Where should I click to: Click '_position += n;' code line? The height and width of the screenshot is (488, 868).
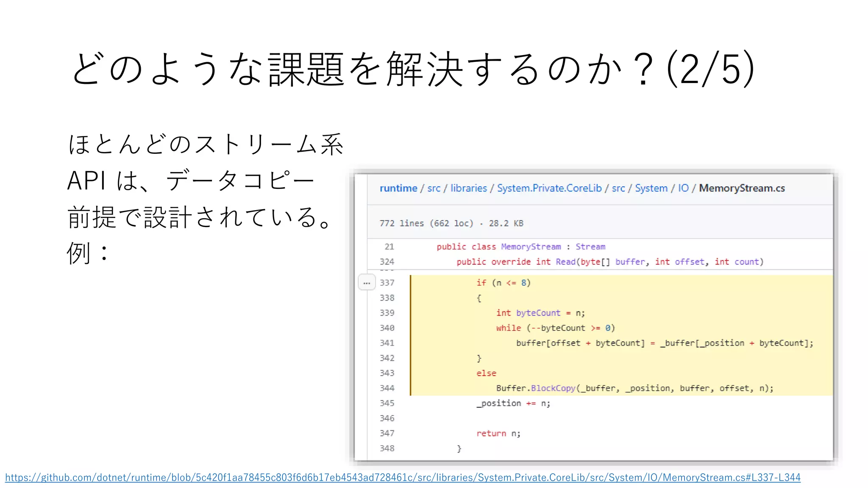513,403
